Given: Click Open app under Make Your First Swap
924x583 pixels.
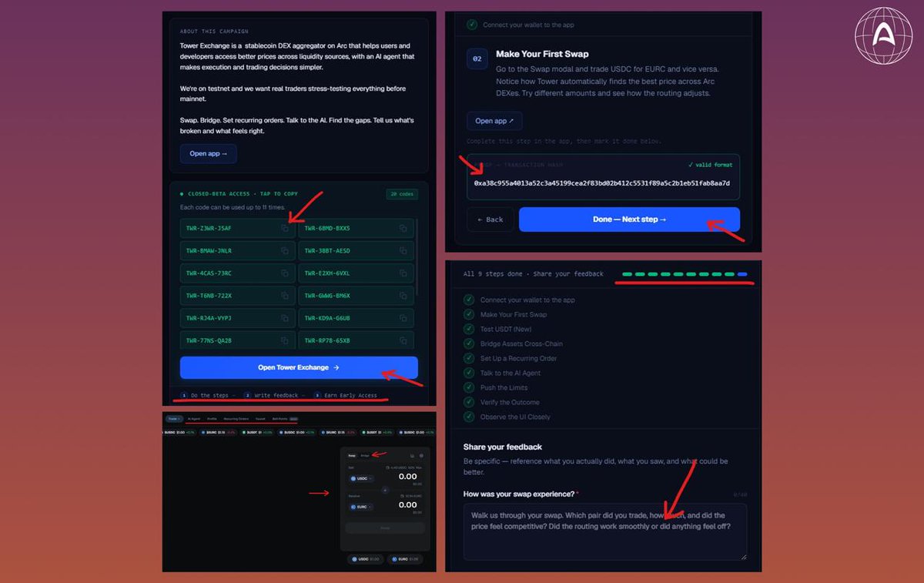Looking at the screenshot, I should coord(494,121).
